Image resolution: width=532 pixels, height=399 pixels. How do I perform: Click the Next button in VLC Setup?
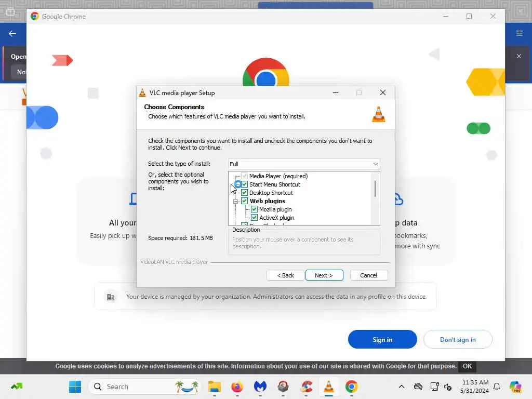(324, 275)
